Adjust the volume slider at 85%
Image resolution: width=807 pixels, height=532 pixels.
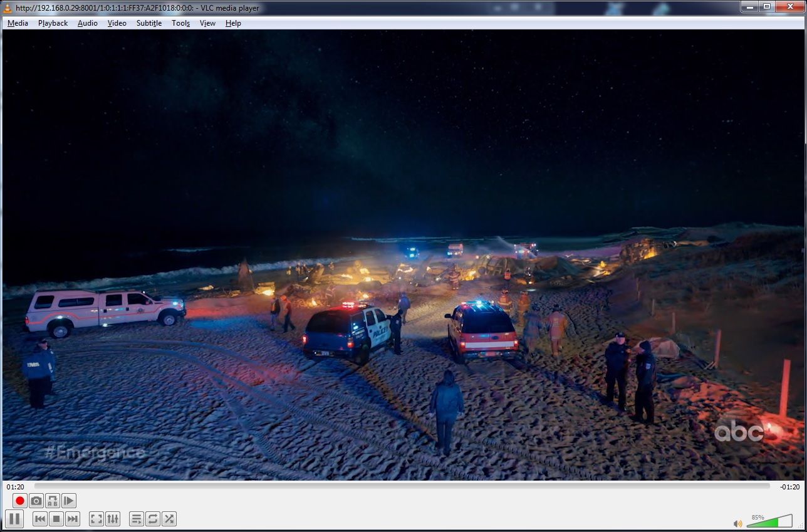click(x=770, y=521)
